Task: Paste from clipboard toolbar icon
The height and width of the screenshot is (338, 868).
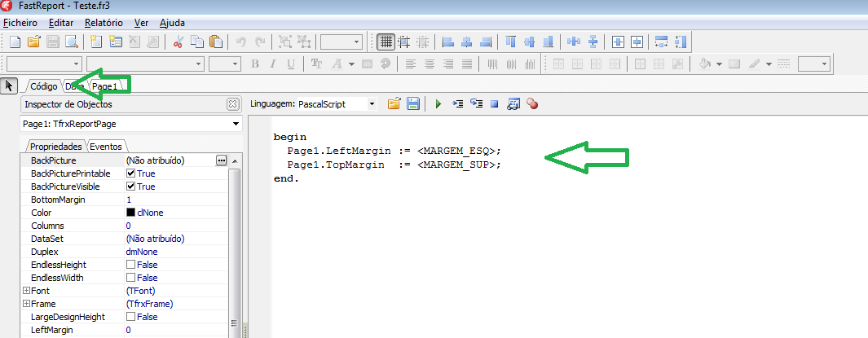Action: [216, 42]
